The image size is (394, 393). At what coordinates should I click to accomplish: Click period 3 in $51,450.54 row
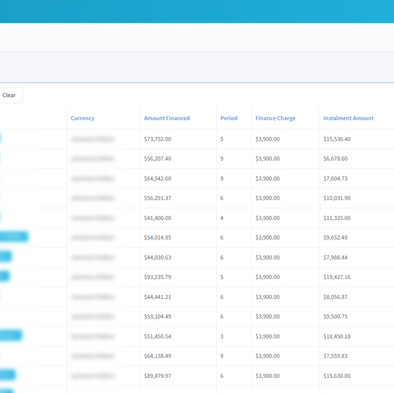[222, 336]
